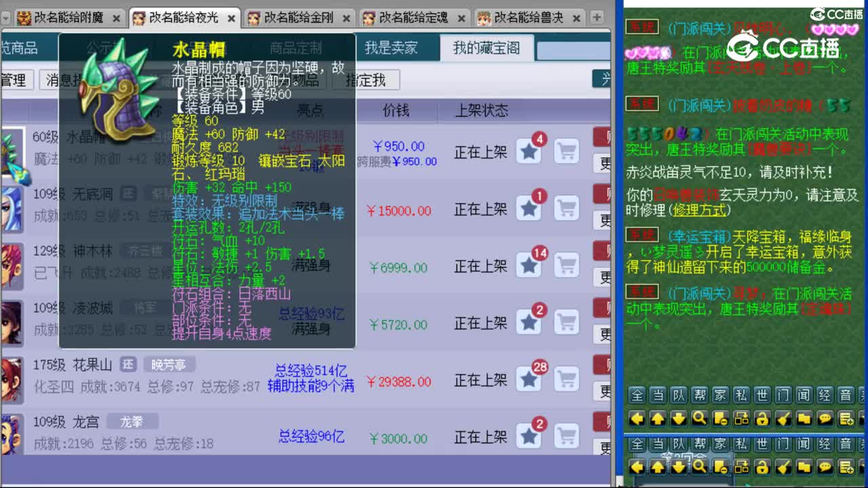The height and width of the screenshot is (488, 868).
Task: Open tab list dropdown left of tabs
Action: pos(6,18)
